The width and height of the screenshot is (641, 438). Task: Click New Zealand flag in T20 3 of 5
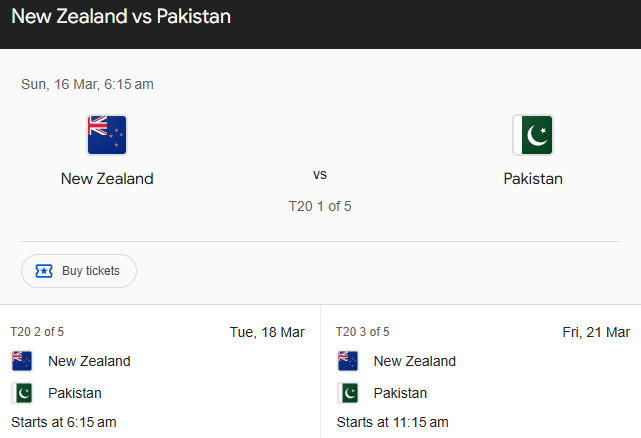coord(348,361)
